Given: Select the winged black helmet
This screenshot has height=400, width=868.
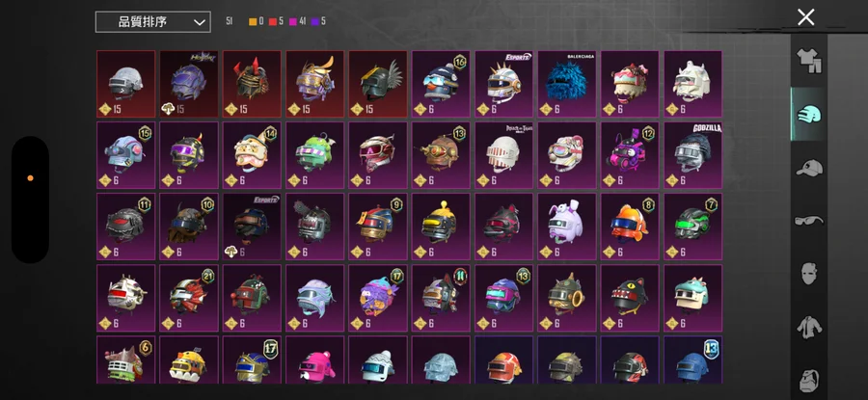Looking at the screenshot, I should coord(377,84).
